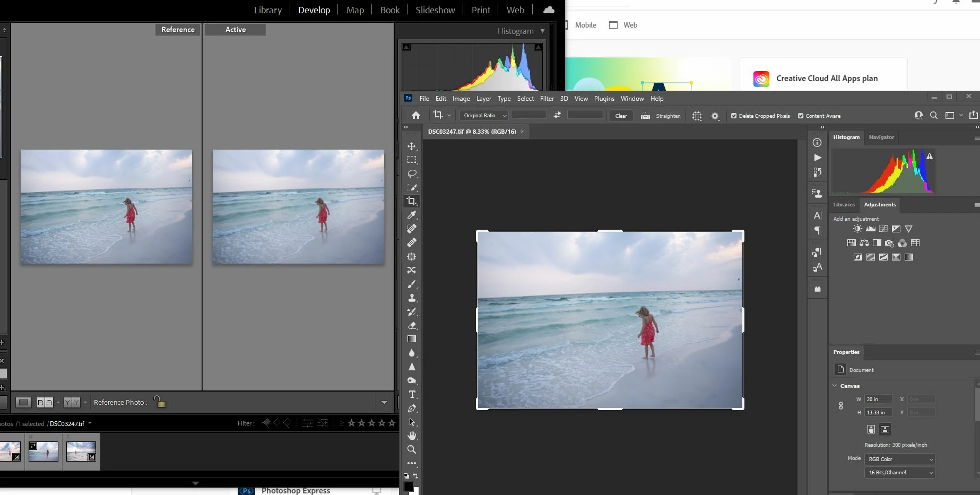Toggle Reference view R|A mode button
Image resolution: width=980 pixels, height=495 pixels.
pos(45,402)
